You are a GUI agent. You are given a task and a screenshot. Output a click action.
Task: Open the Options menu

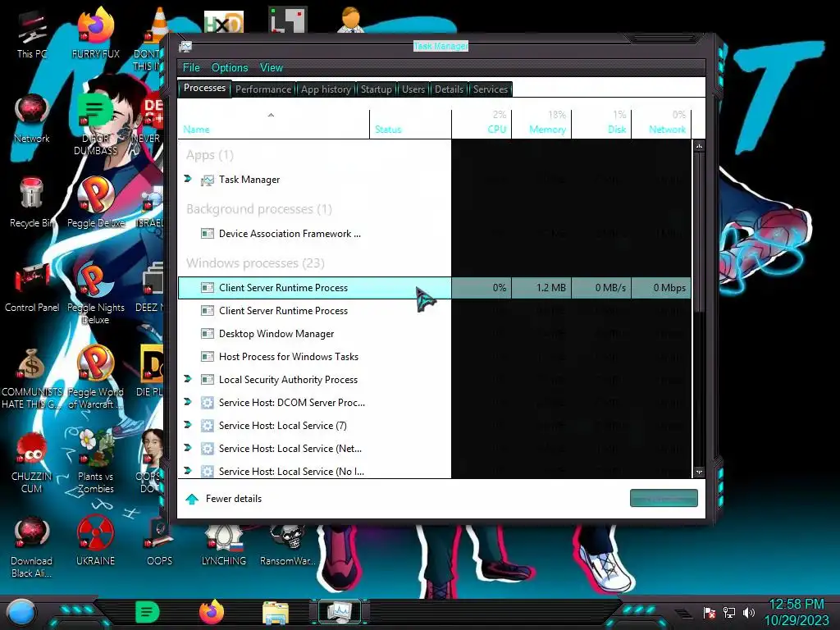click(x=230, y=67)
